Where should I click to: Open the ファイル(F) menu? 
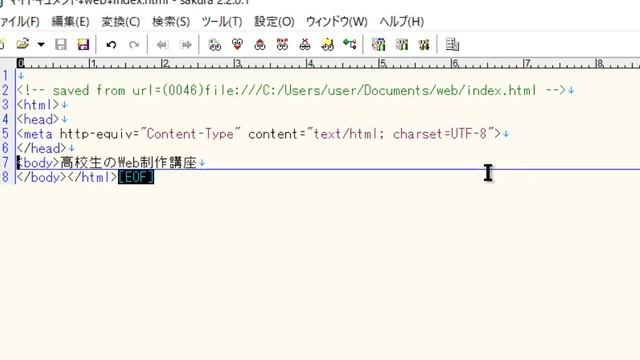tap(20, 22)
